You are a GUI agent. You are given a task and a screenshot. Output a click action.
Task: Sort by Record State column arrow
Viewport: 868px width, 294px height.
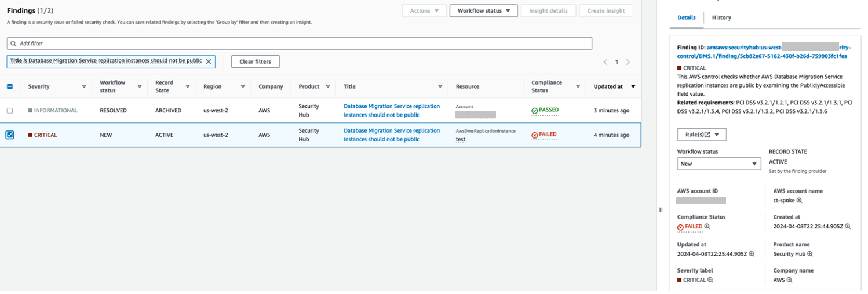click(x=188, y=86)
